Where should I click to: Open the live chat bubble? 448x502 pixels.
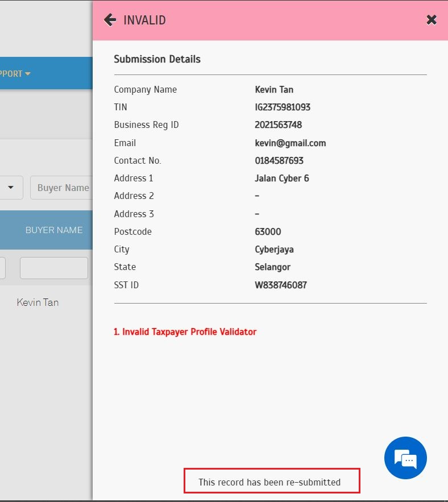click(405, 458)
